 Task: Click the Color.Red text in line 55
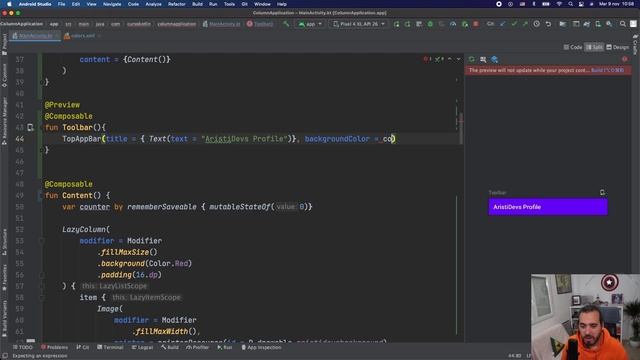169,264
